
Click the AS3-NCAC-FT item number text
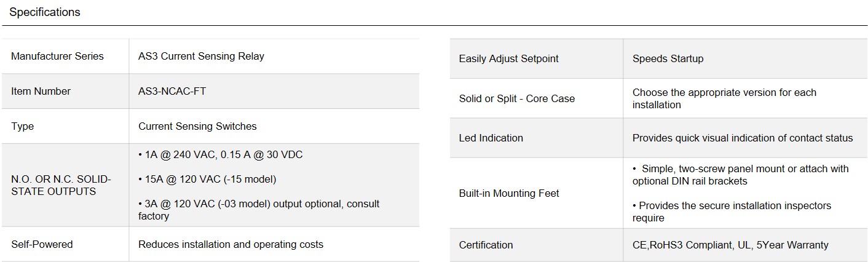(172, 91)
